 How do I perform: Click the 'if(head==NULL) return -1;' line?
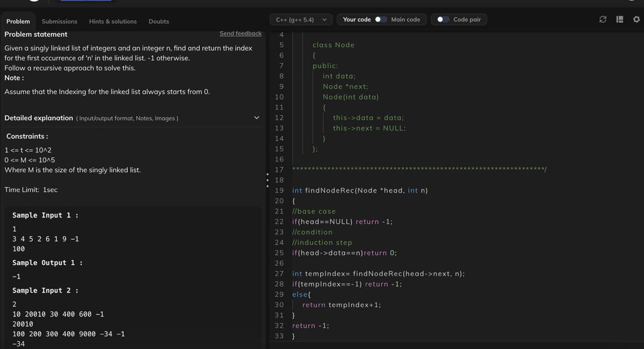[342, 222]
